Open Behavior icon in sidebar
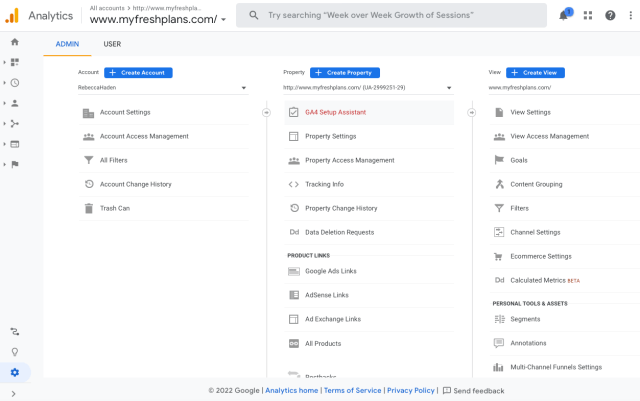 (x=15, y=144)
